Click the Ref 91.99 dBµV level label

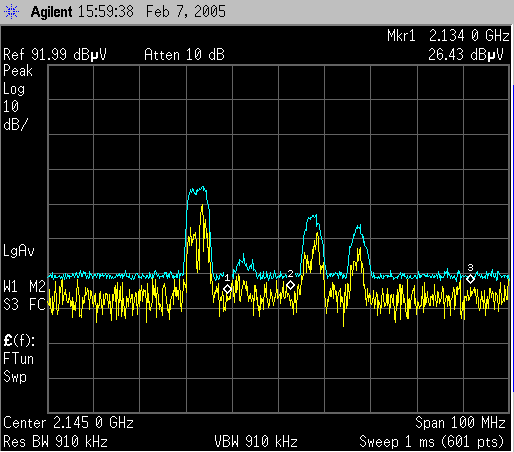click(55, 55)
